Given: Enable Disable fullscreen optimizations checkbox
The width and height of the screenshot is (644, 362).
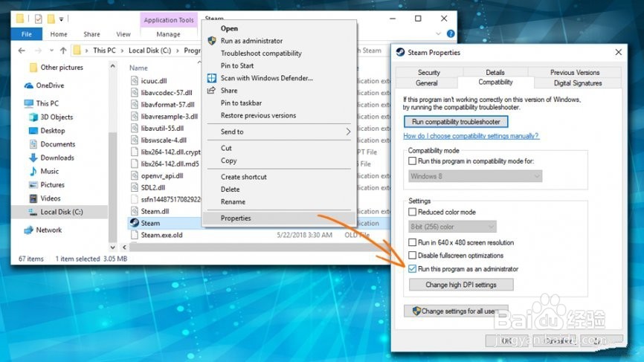Looking at the screenshot, I should point(413,255).
